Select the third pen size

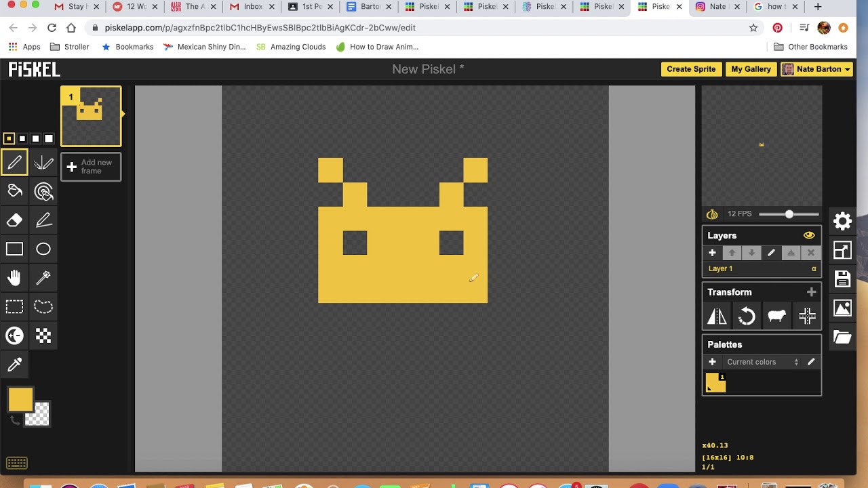pyautogui.click(x=35, y=138)
